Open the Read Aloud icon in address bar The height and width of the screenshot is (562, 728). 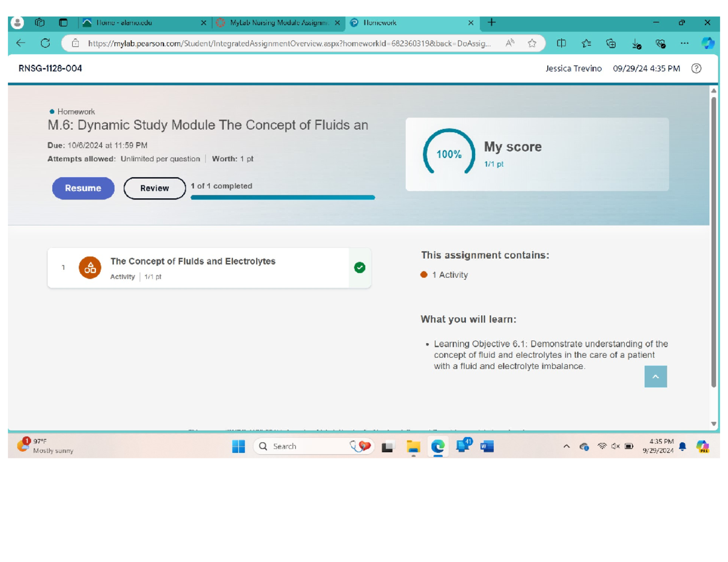511,43
